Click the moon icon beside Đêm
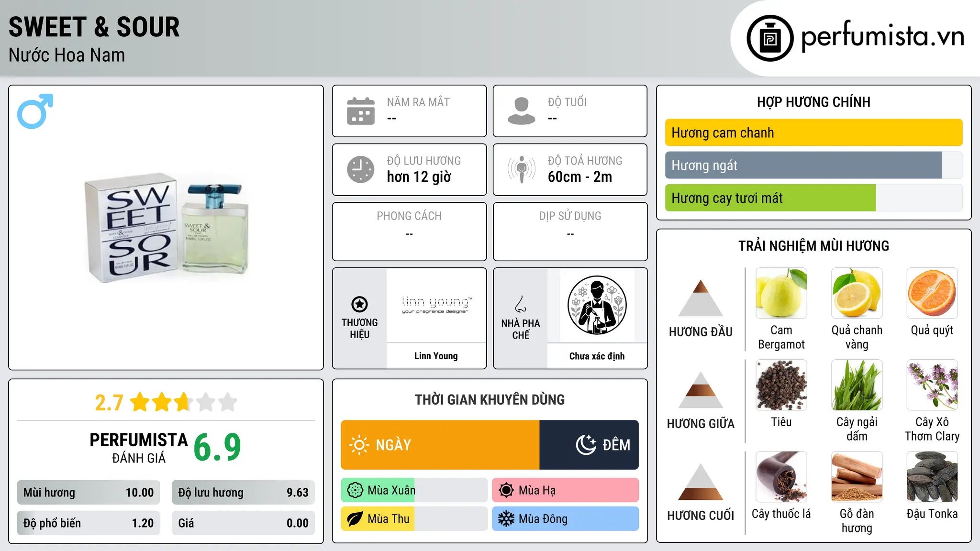980x551 pixels. pos(586,445)
